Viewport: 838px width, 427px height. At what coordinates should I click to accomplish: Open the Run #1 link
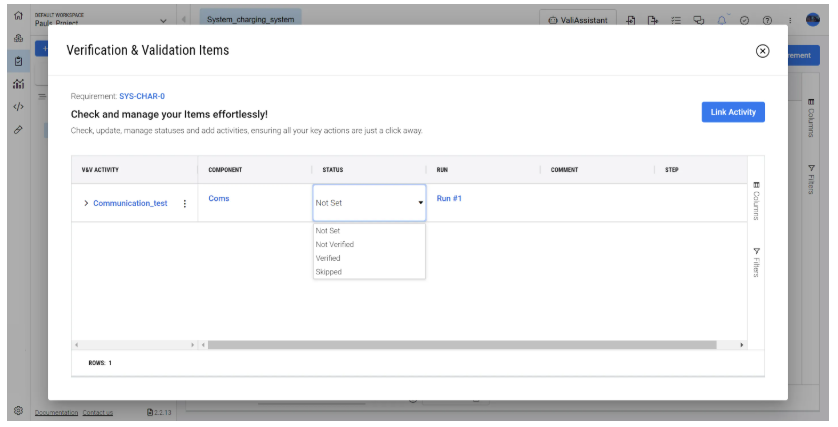coord(449,198)
